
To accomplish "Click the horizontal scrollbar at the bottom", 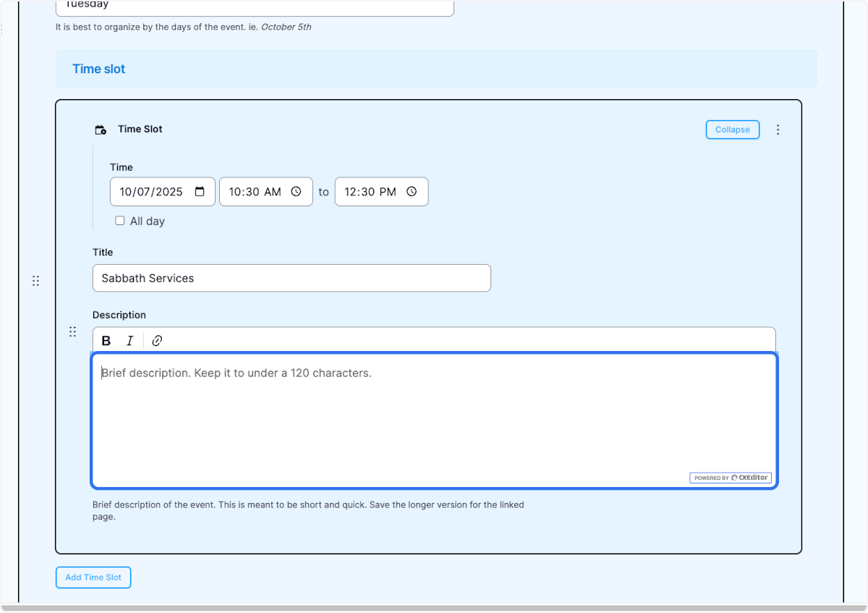I will point(434,608).
